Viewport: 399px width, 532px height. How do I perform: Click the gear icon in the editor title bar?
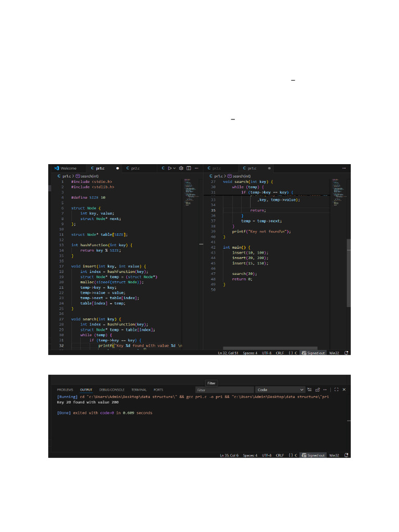click(x=181, y=168)
